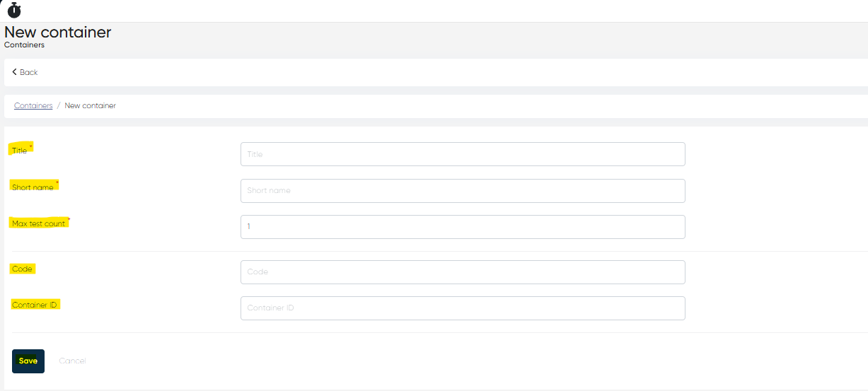The image size is (868, 391).
Task: Click the Container ID input field
Action: (x=463, y=308)
